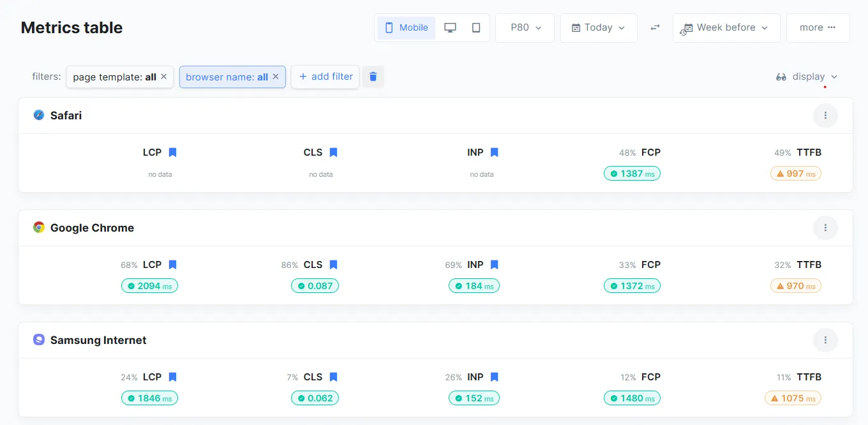The image size is (868, 425).
Task: Open the Google Chrome row three-dot menu
Action: click(825, 228)
